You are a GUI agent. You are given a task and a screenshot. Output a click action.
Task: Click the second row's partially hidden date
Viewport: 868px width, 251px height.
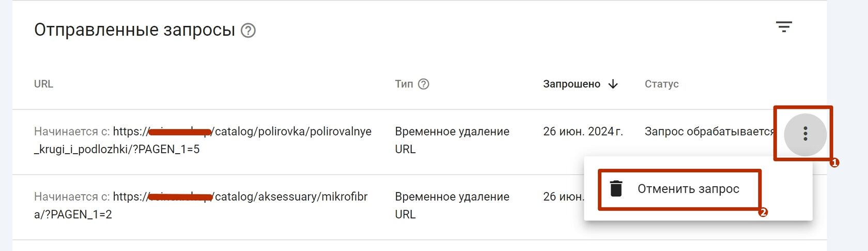click(563, 197)
